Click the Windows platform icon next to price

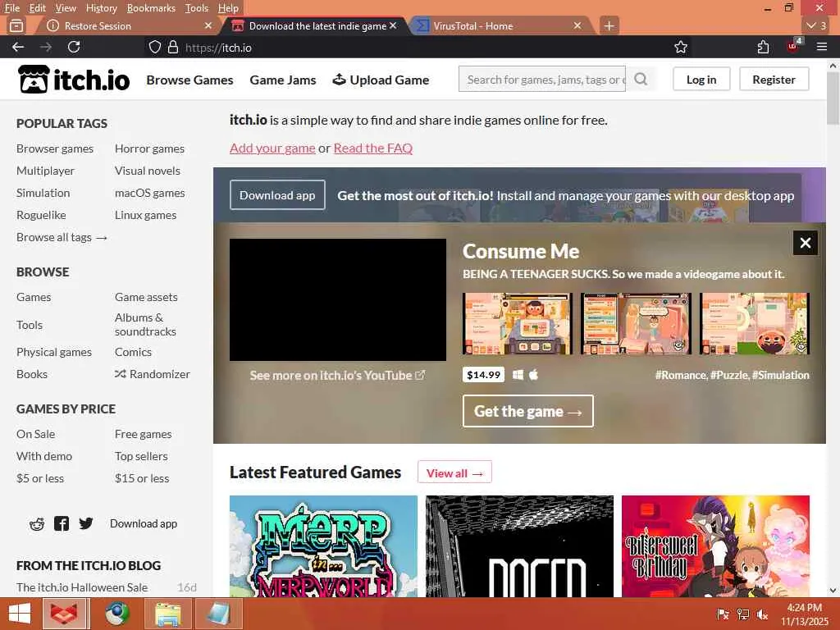518,375
